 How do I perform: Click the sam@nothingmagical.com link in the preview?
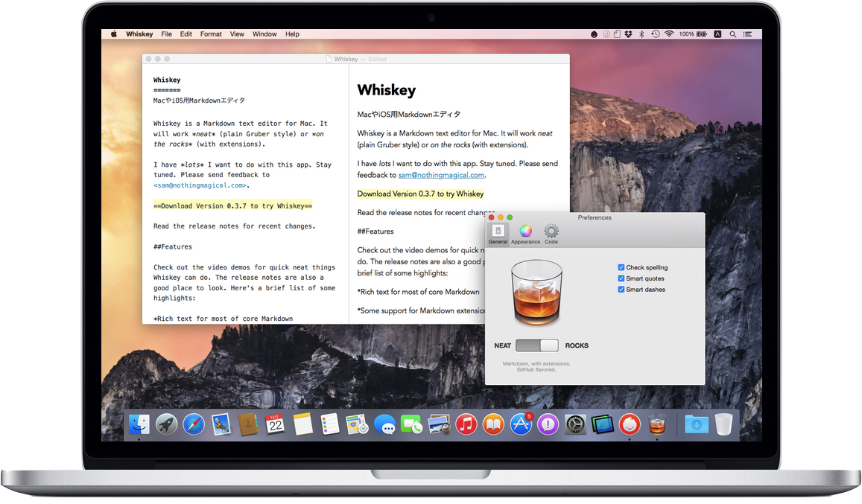pyautogui.click(x=442, y=176)
